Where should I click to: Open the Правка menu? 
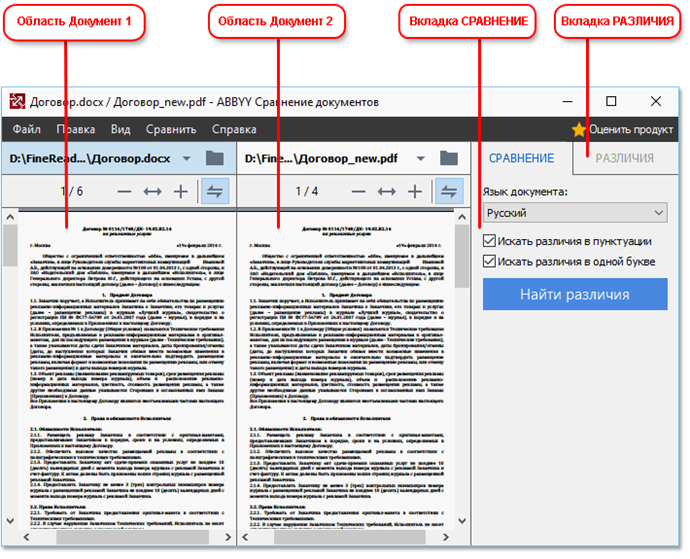(x=76, y=129)
